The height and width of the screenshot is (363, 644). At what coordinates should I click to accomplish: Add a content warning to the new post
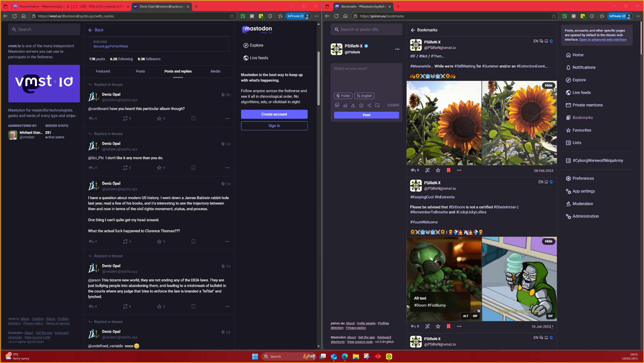coord(353,105)
